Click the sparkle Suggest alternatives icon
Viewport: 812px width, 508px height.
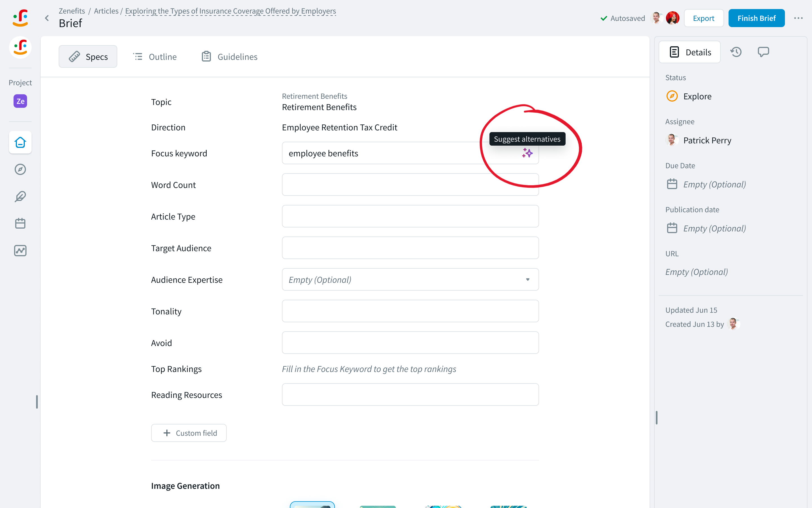tap(527, 153)
